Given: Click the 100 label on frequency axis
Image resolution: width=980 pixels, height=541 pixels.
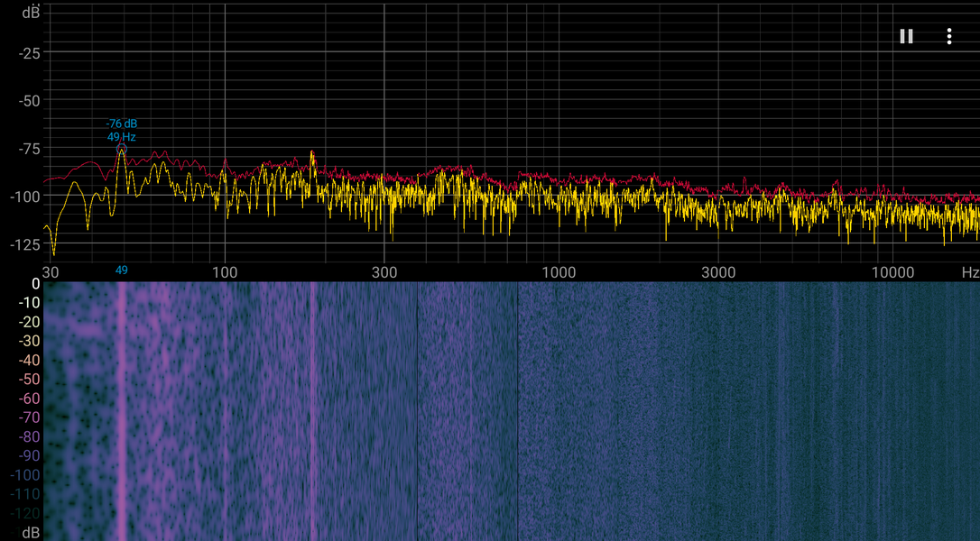Looking at the screenshot, I should click(225, 272).
